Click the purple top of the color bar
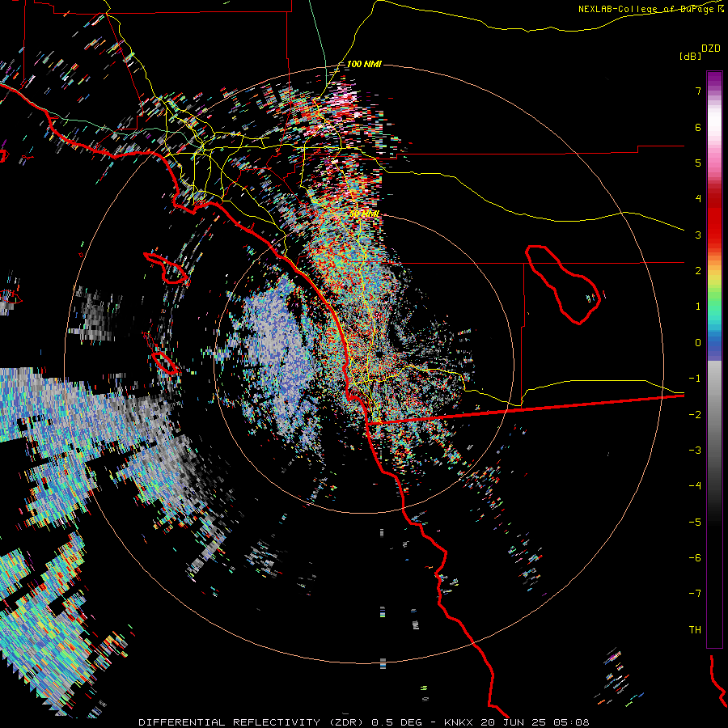 (x=714, y=80)
